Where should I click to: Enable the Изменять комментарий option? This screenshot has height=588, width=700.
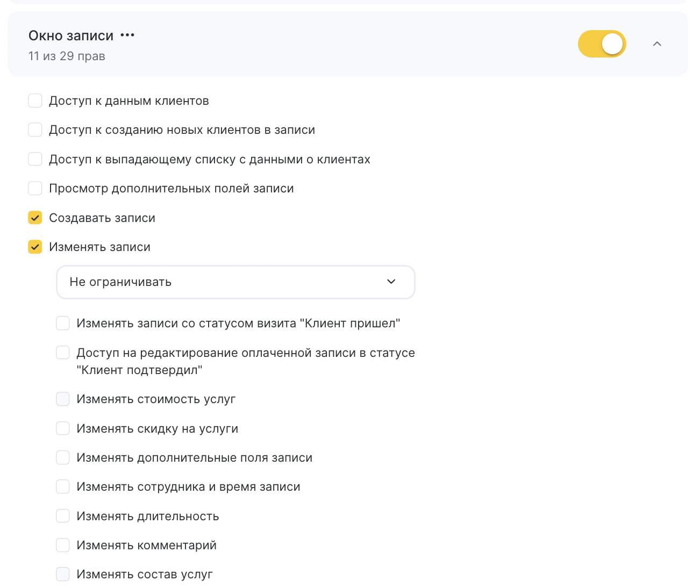(63, 546)
